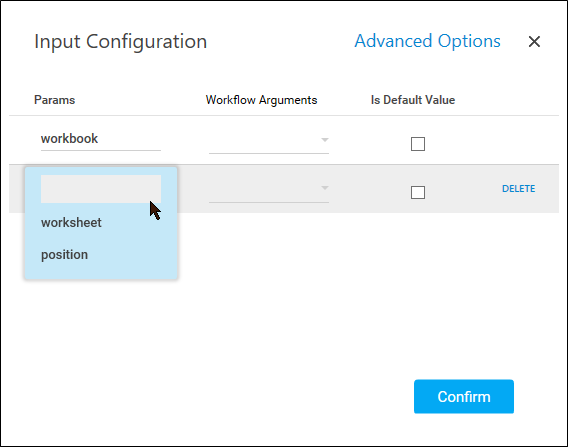Confirm the input configuration
Image resolution: width=568 pixels, height=447 pixels.
(464, 397)
